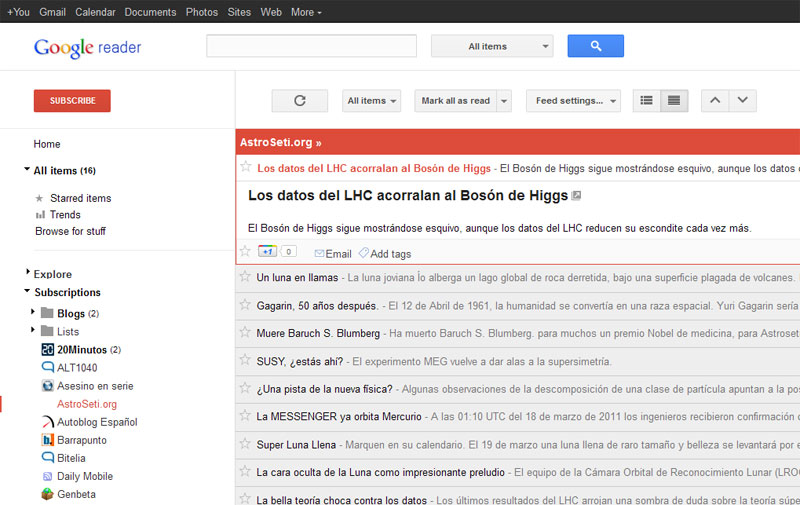
Task: Open the All items filter dropdown in toolbar
Action: coord(371,100)
